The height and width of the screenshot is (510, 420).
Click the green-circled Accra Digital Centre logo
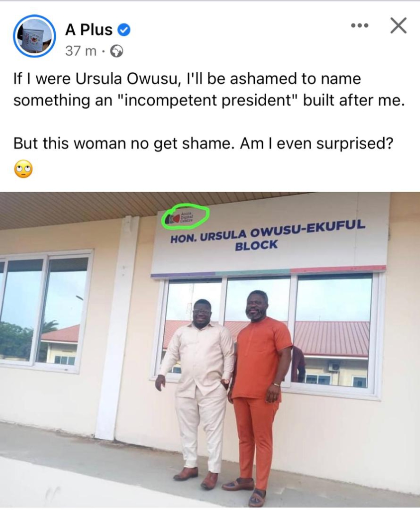[185, 216]
